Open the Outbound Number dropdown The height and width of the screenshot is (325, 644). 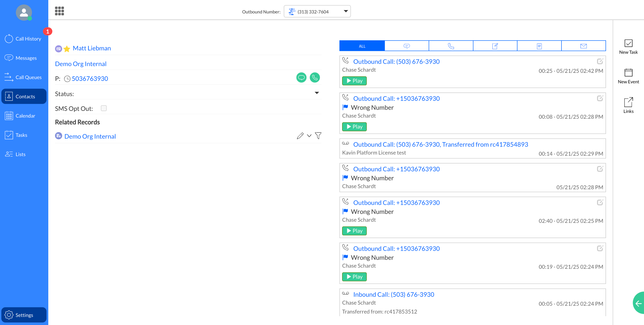click(317, 12)
